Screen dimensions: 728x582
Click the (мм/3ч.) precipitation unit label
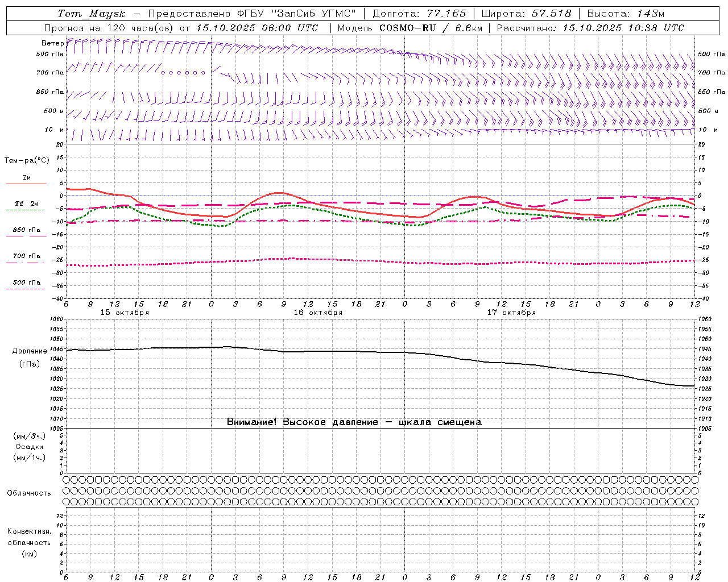30,436
